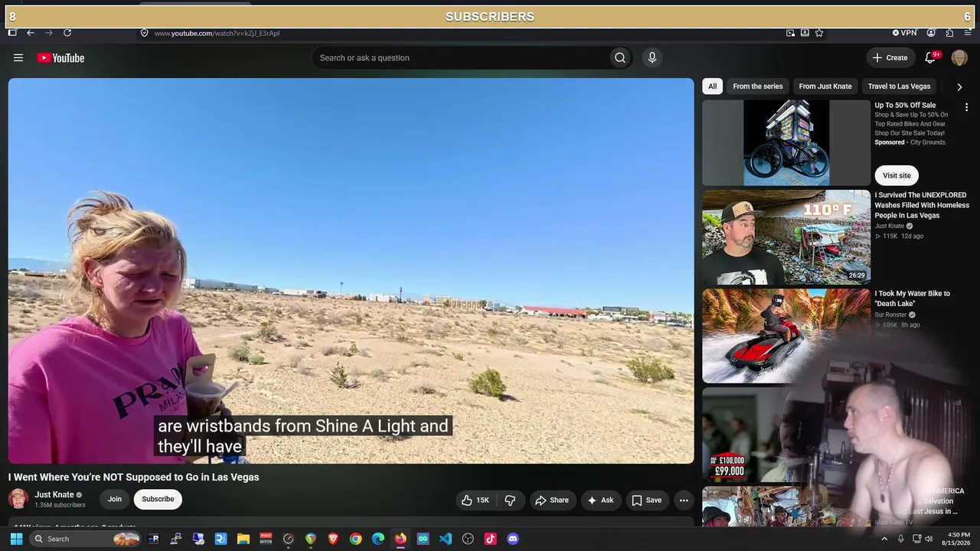Show hidden system tray icons

pyautogui.click(x=884, y=539)
